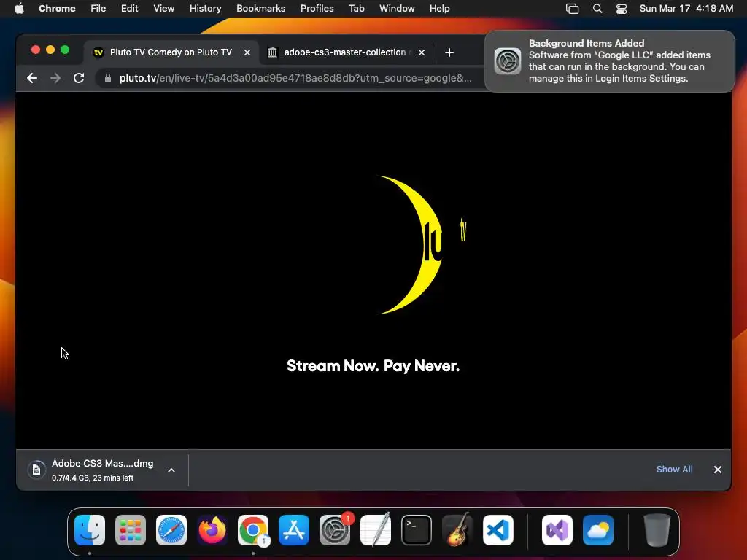Image resolution: width=747 pixels, height=560 pixels.
Task: Switch to adobe-cs3-master-collection tab
Action: coord(346,52)
